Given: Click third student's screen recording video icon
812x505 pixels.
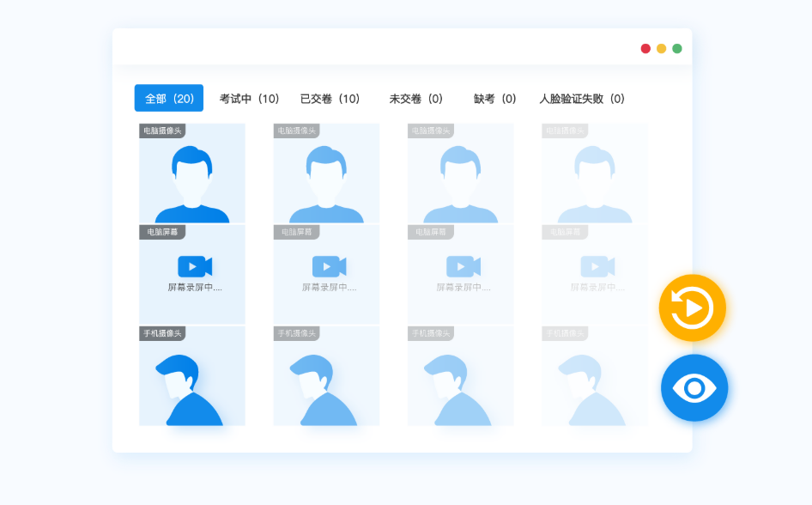Looking at the screenshot, I should pos(463,266).
